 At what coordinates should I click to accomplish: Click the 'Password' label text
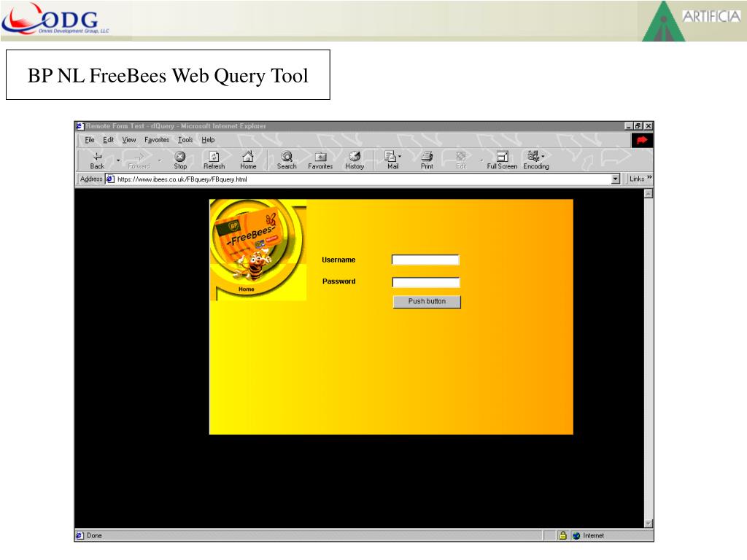coord(338,281)
